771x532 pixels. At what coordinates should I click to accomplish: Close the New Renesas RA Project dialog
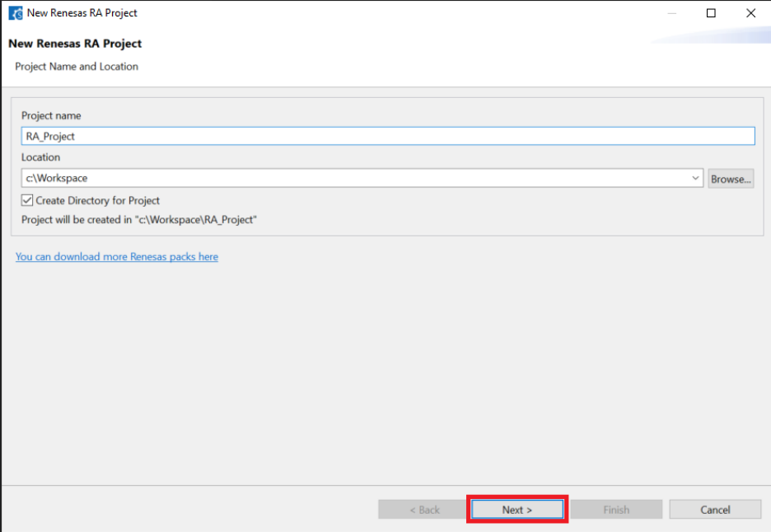750,13
